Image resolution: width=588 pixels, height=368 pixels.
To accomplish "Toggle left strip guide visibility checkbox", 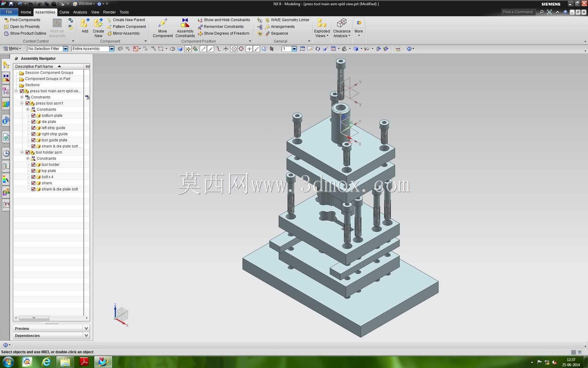I will 33,128.
